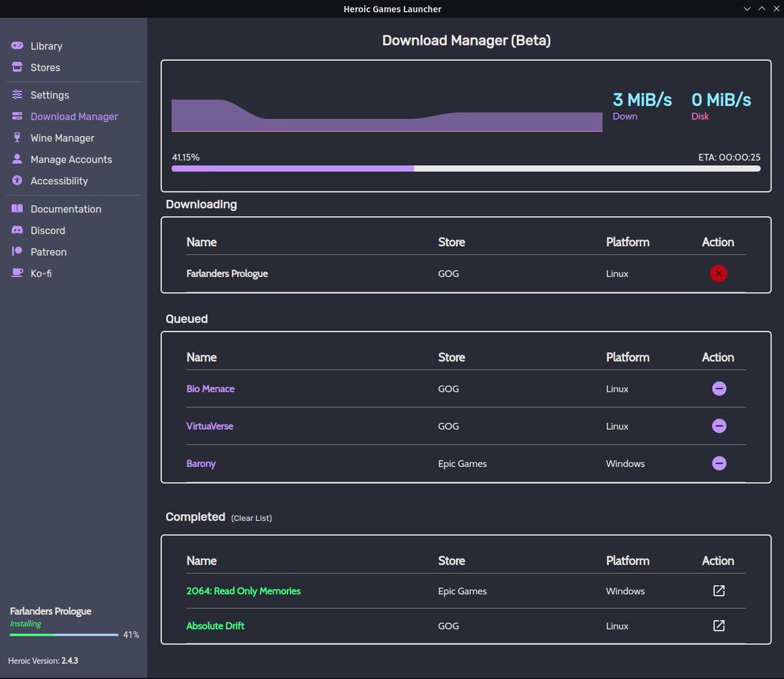
Task: Click Windows platform cell for Barony
Action: [625, 464]
